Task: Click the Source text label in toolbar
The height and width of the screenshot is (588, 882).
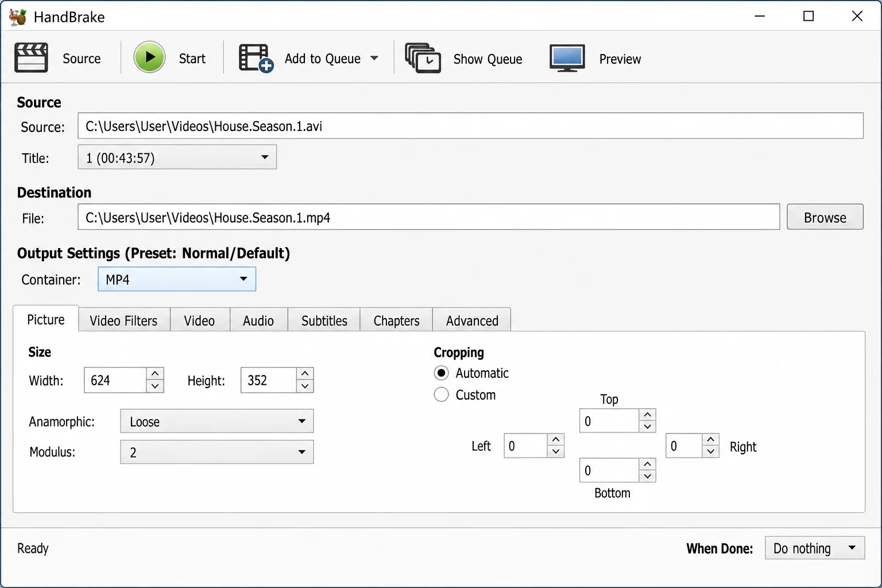Action: [82, 59]
